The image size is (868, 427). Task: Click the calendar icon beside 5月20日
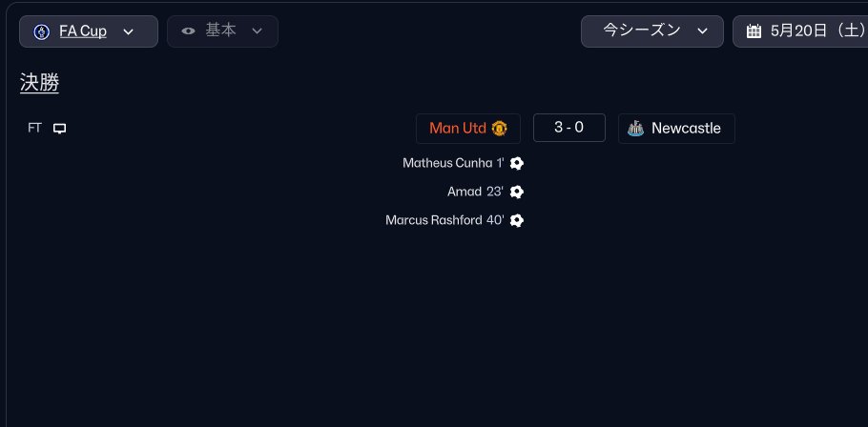coord(754,31)
